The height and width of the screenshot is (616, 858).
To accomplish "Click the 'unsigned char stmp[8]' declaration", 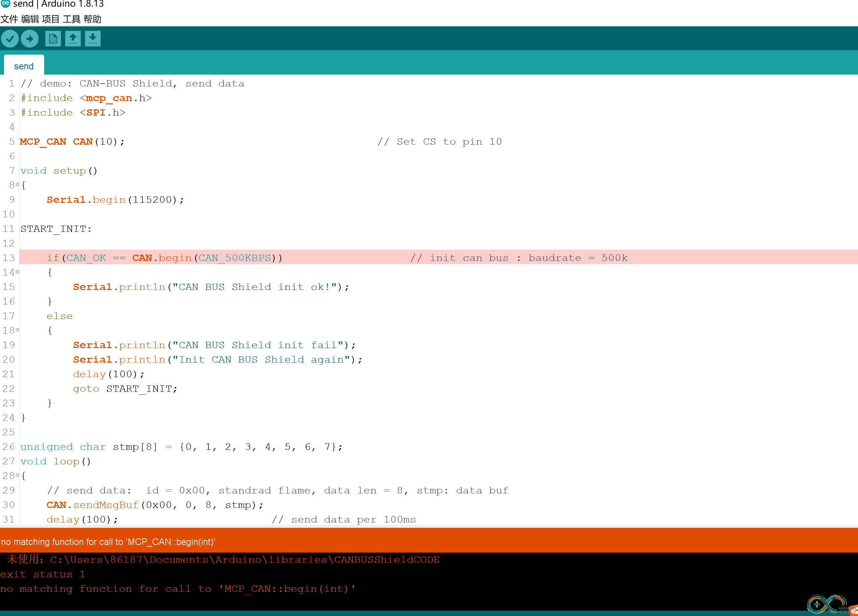I will pyautogui.click(x=182, y=447).
